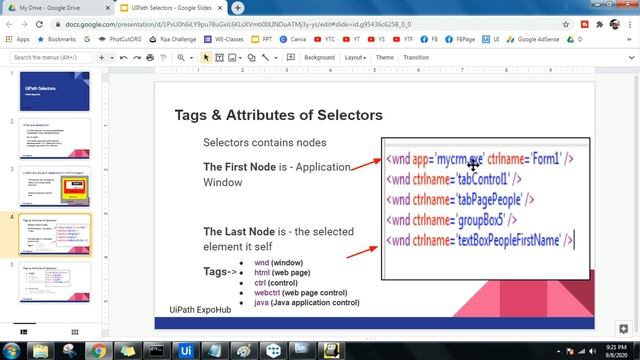The height and width of the screenshot is (360, 640).
Task: Click the text Selectors contains nodes
Action: [265, 142]
